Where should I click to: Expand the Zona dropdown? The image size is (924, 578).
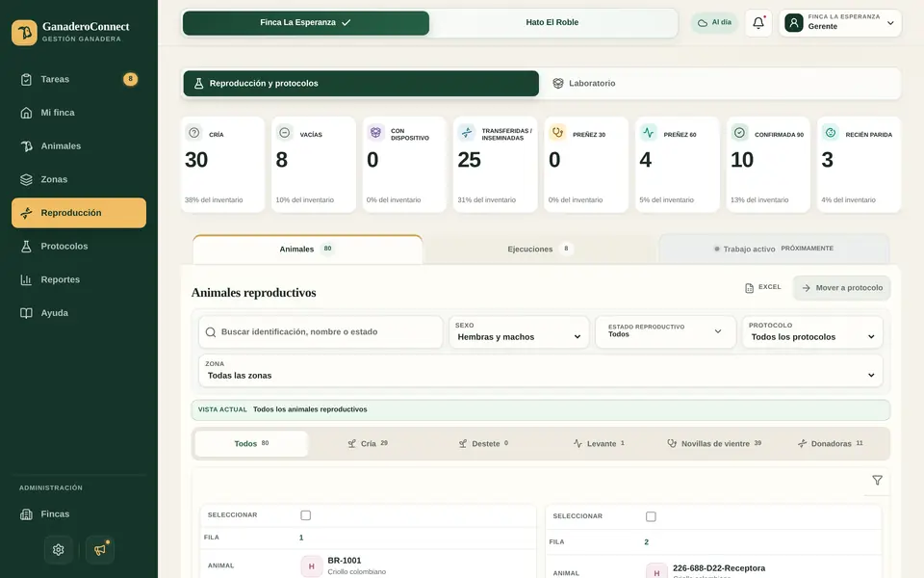pos(540,370)
